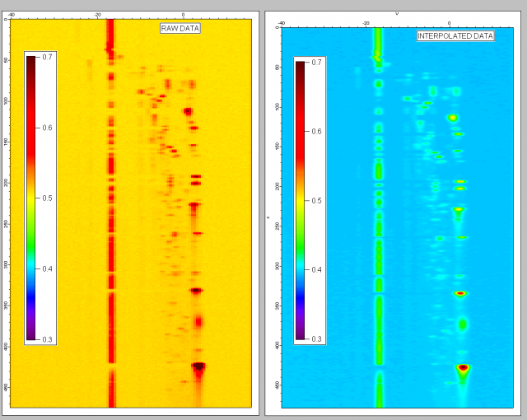
Task: Click the 0 tick on interpolated plot top axis
Action: (x=450, y=22)
